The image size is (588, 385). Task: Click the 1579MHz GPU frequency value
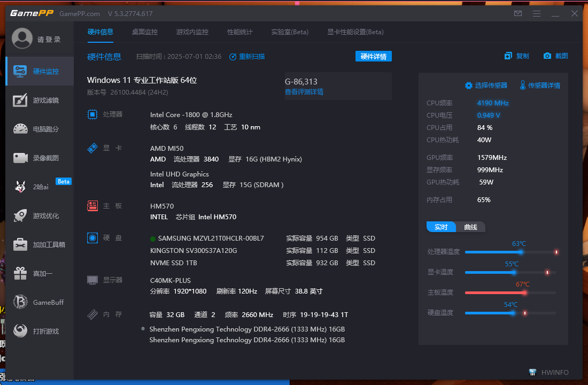coord(492,158)
